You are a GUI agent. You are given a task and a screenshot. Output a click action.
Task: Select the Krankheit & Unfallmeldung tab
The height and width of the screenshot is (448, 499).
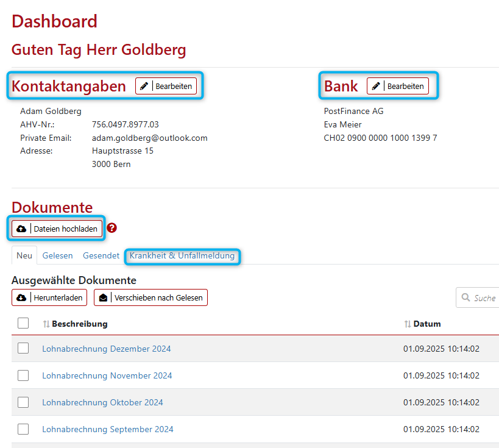[182, 255]
